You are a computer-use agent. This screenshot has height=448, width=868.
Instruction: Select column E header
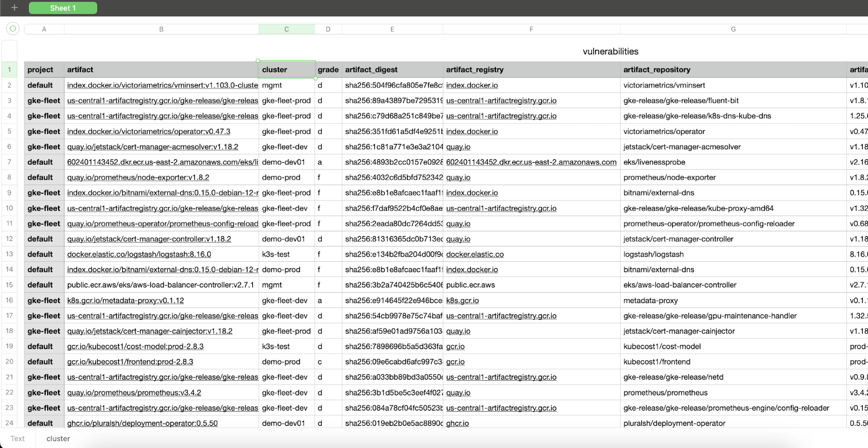tap(392, 29)
